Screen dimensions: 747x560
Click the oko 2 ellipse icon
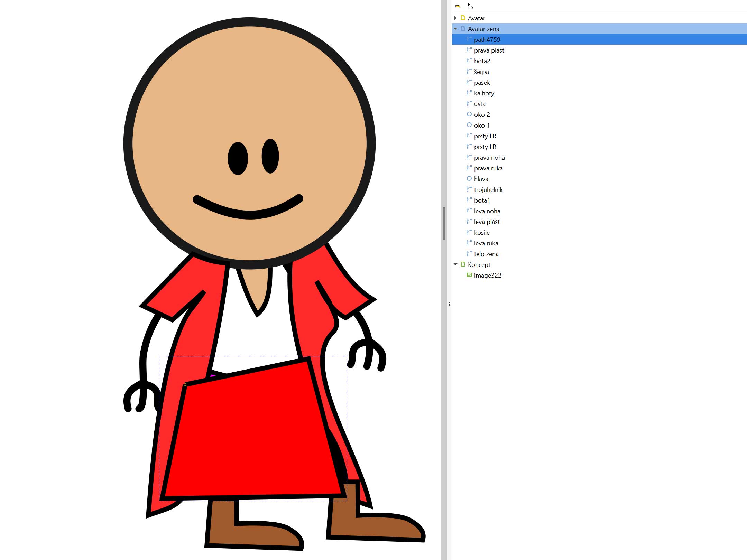tap(469, 114)
